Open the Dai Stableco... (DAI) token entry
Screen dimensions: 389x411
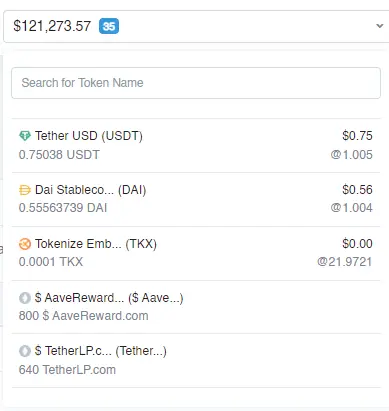tap(196, 199)
